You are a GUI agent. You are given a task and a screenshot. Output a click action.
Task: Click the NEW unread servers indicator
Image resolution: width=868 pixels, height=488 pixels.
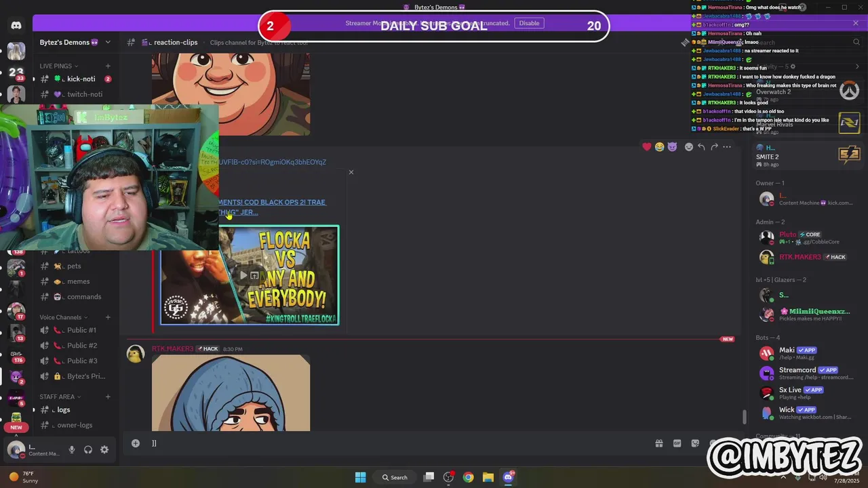[16, 427]
